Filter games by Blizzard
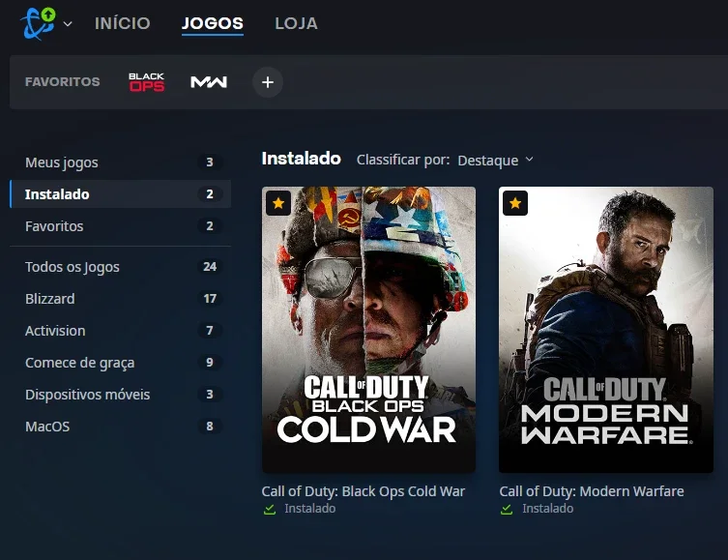The height and width of the screenshot is (560, 728). (120, 299)
